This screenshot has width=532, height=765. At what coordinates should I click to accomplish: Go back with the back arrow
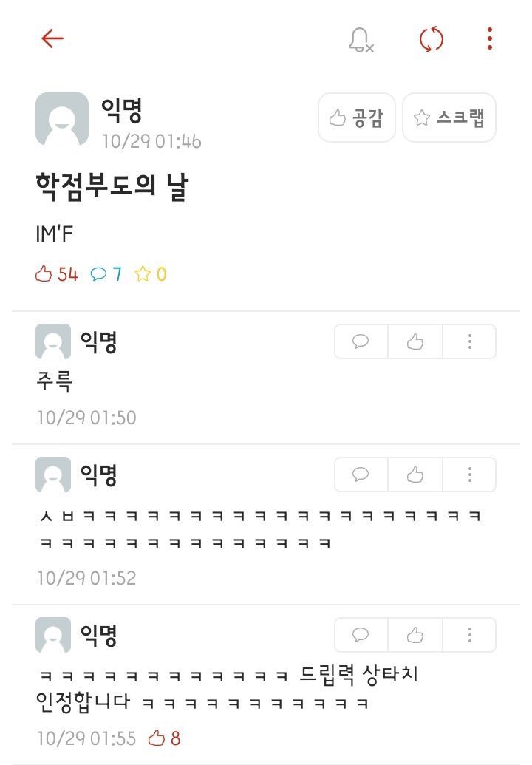pos(50,40)
